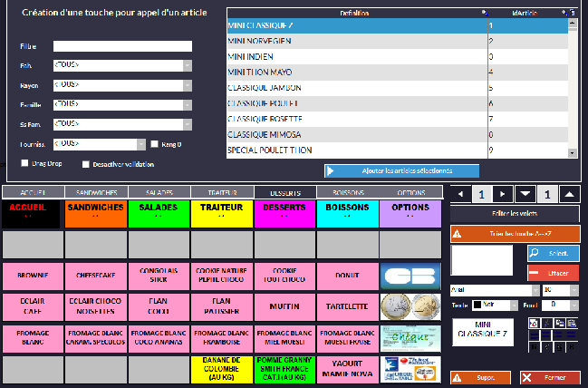
Task: Click the ticket restaurant vouchers icon
Action: (x=410, y=368)
